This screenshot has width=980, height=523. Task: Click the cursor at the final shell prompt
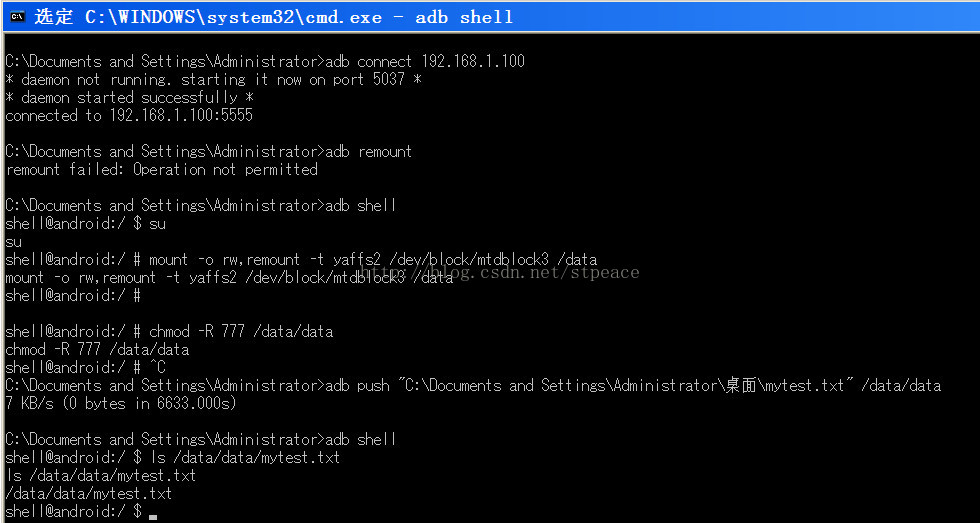tap(152, 513)
